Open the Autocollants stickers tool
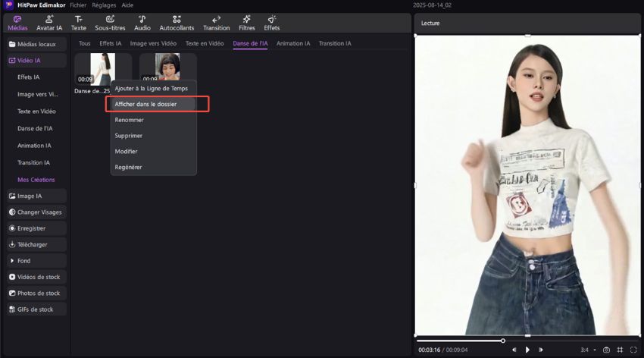This screenshot has height=358, width=644. coord(177,24)
